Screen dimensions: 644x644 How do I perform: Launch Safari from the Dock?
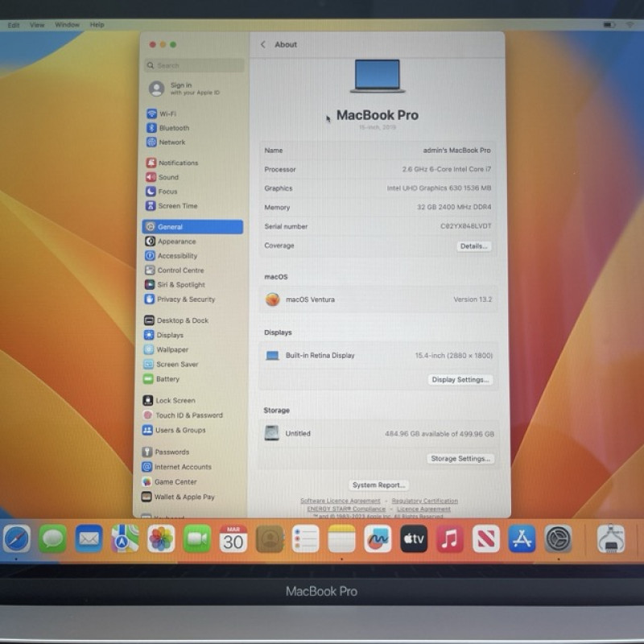16,539
